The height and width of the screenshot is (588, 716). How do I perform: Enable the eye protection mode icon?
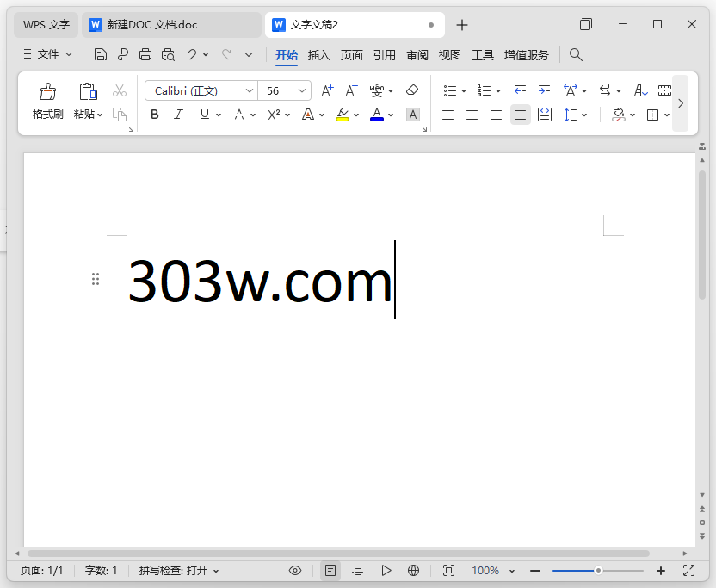295,570
